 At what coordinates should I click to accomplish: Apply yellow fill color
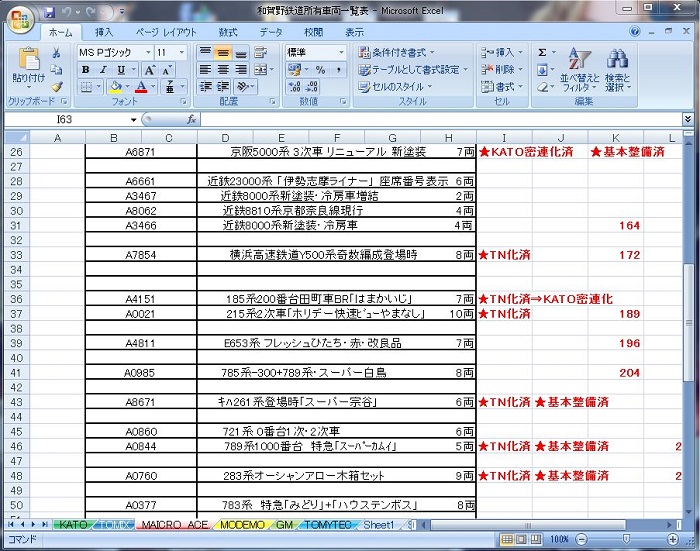point(116,87)
